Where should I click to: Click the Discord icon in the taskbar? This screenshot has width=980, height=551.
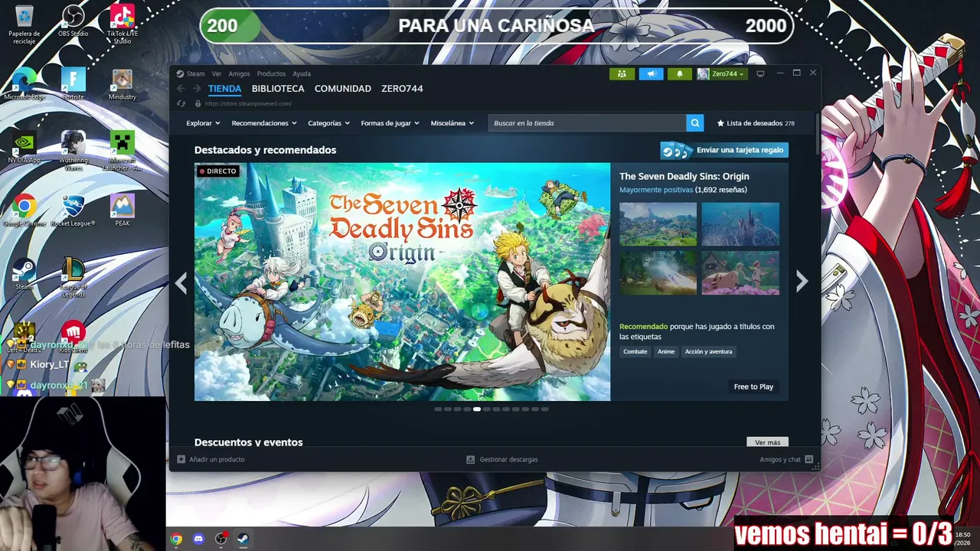click(x=199, y=539)
